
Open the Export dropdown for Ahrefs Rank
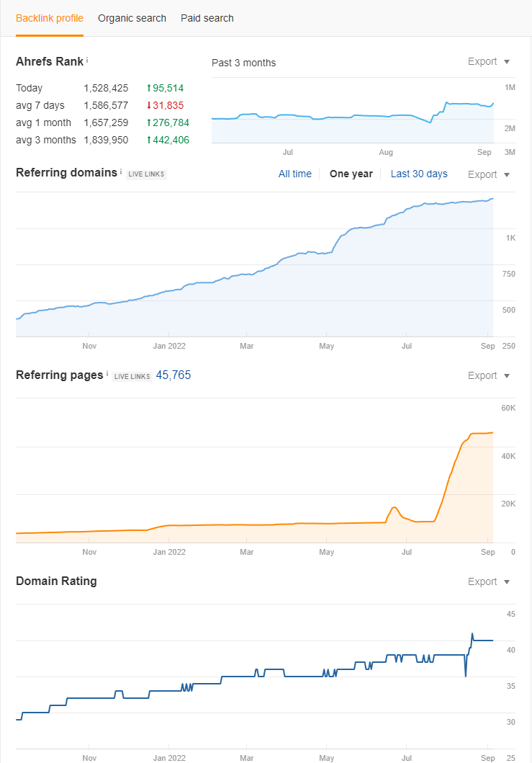pyautogui.click(x=488, y=61)
